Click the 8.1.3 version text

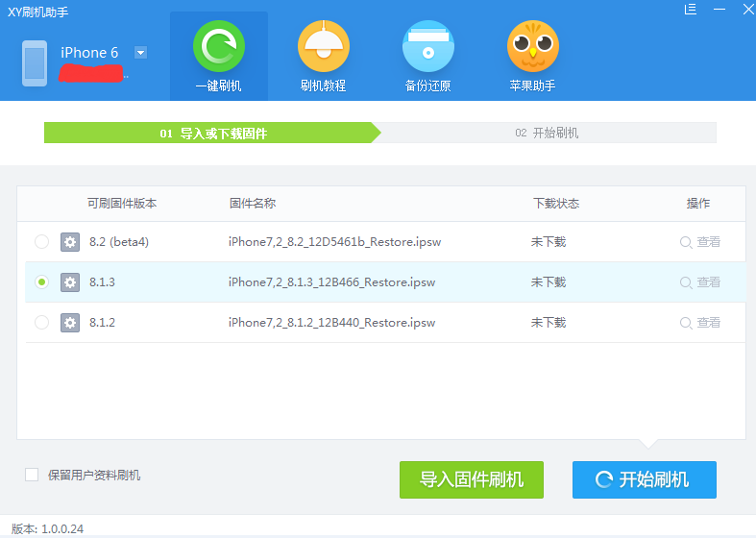coord(102,282)
